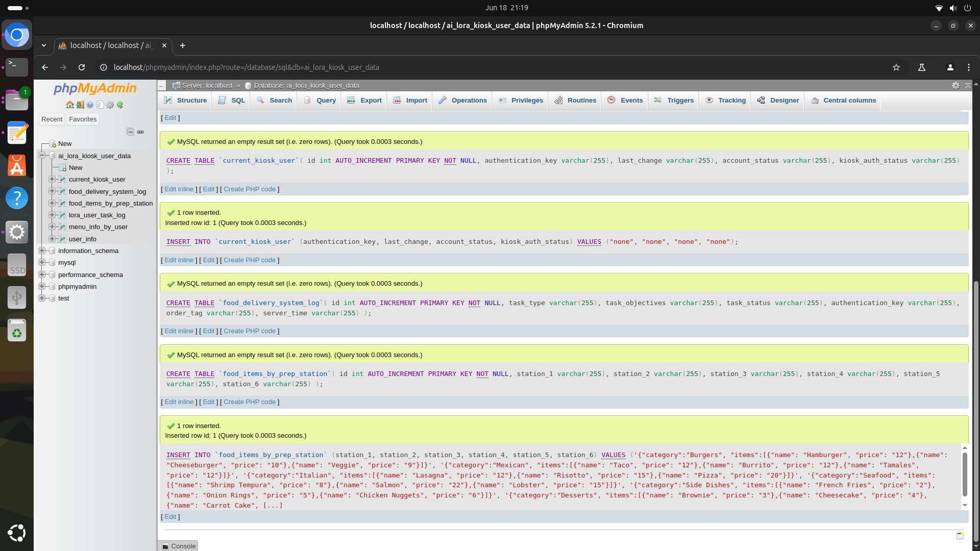The image size is (980, 551).
Task: Open phpMyAdmin documentation help icon
Action: (x=90, y=105)
